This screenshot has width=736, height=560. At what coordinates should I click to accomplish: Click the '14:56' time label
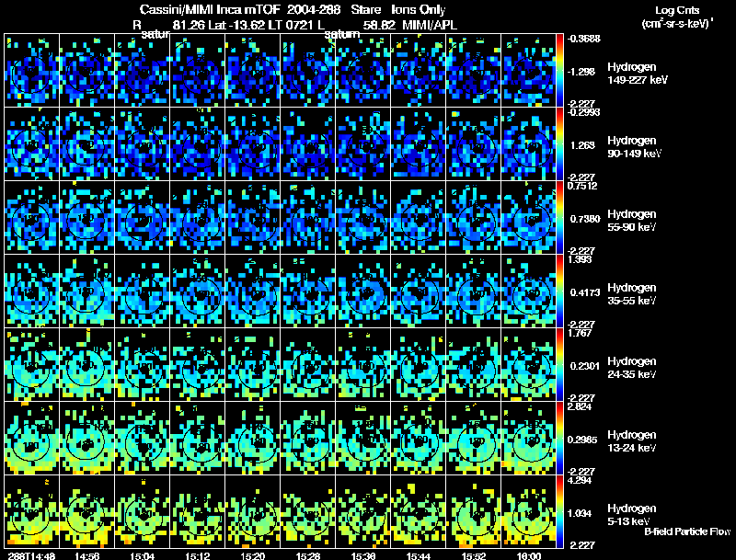tap(86, 556)
